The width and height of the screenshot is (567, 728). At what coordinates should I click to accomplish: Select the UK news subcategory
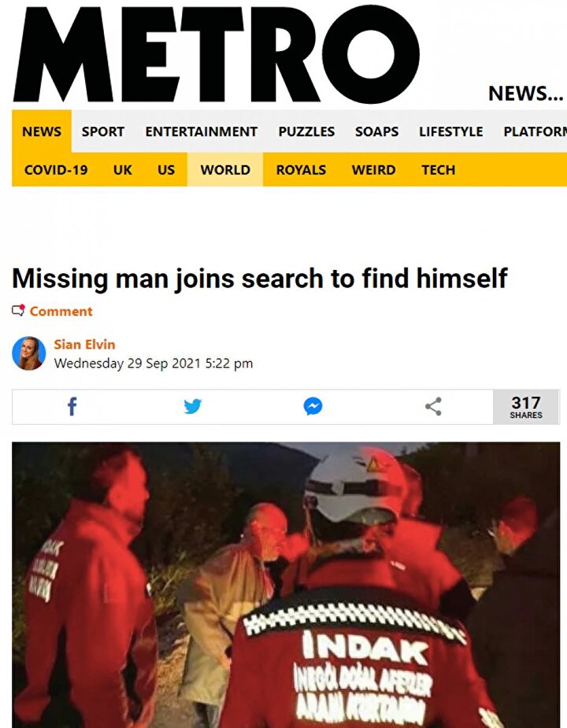123,170
